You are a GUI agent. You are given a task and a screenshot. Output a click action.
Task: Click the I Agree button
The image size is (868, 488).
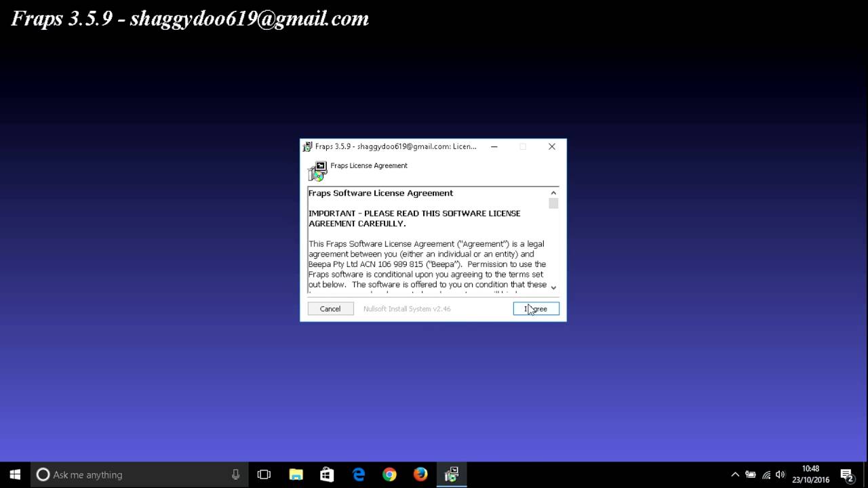(x=536, y=308)
